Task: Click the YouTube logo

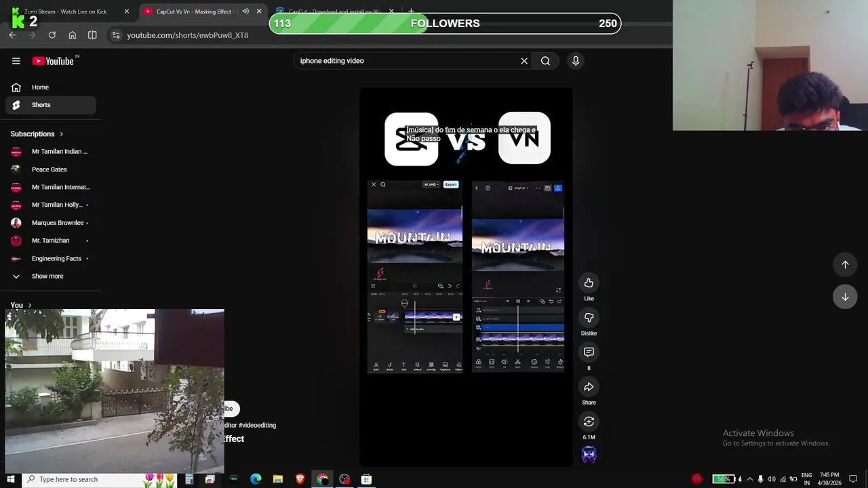Action: pyautogui.click(x=53, y=61)
